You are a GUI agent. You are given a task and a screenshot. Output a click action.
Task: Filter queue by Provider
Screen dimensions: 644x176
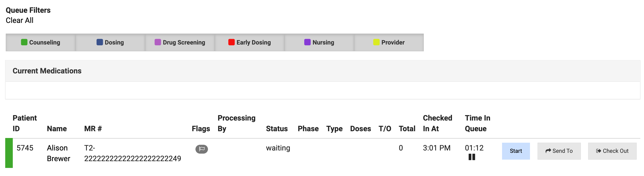click(389, 42)
